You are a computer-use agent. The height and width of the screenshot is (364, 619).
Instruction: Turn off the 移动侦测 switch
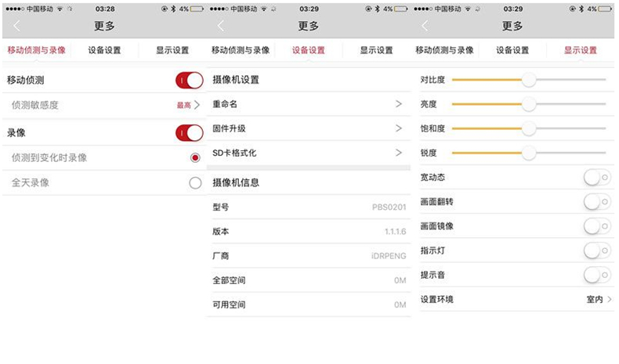pos(189,80)
